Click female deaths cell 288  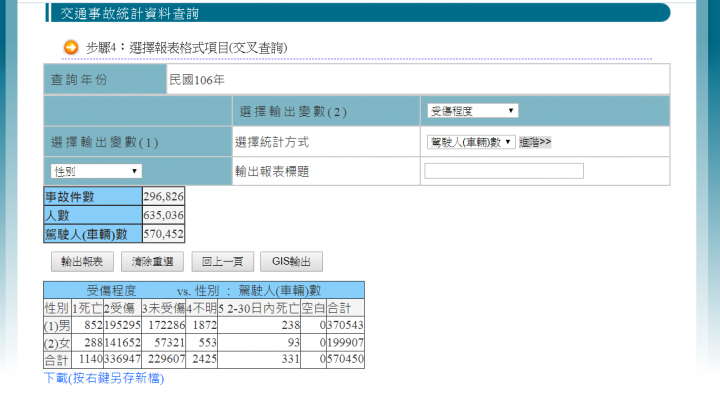tap(87, 342)
